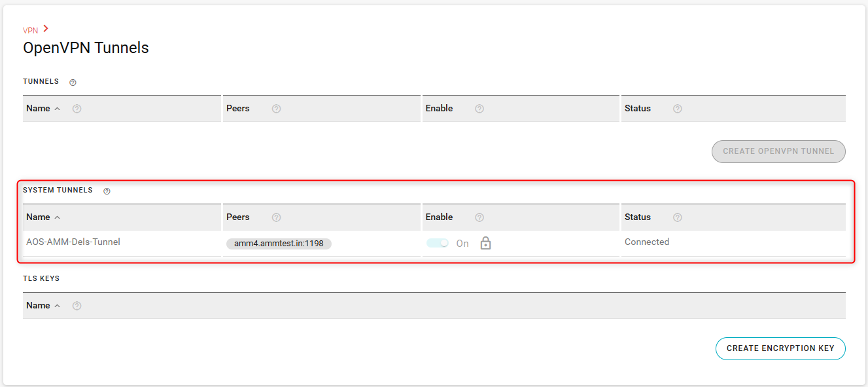This screenshot has height=387, width=868.
Task: Select the AOS-AMM-Dels-Tunnel name entry
Action: 73,242
